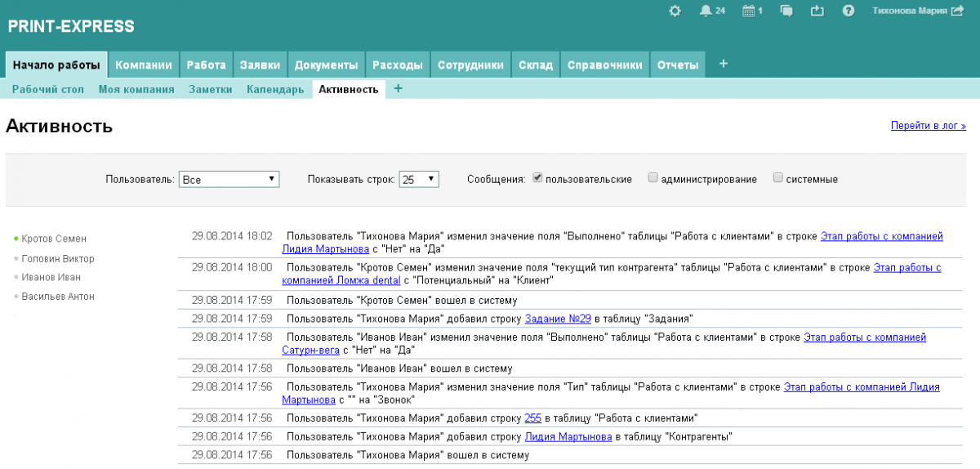Add a new main tab with plus icon
980x469 pixels.
click(x=723, y=65)
